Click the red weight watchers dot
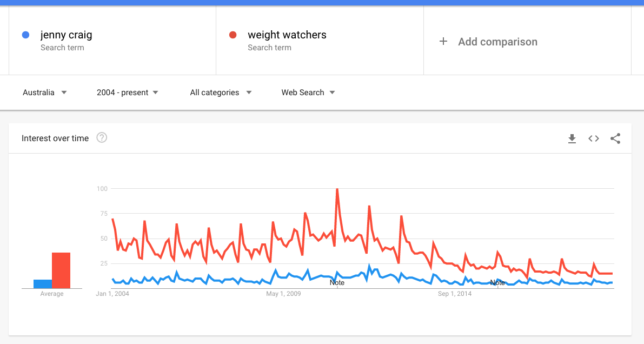644x344 pixels. (x=233, y=35)
